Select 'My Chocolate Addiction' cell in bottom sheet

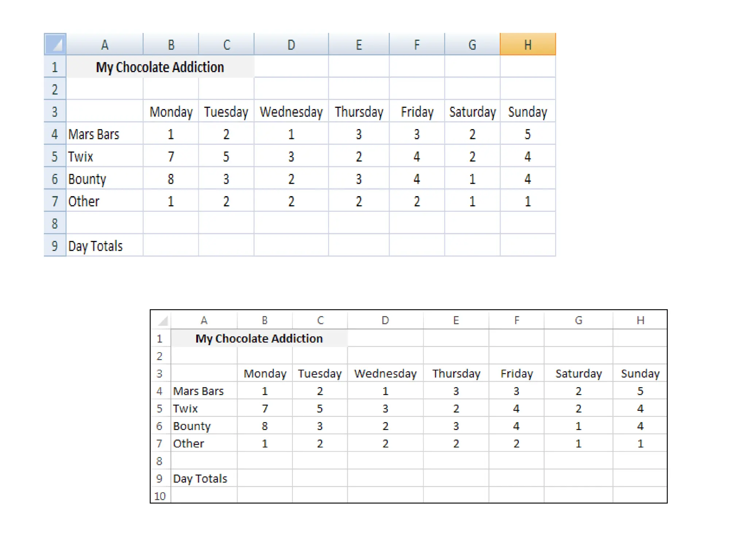(259, 338)
